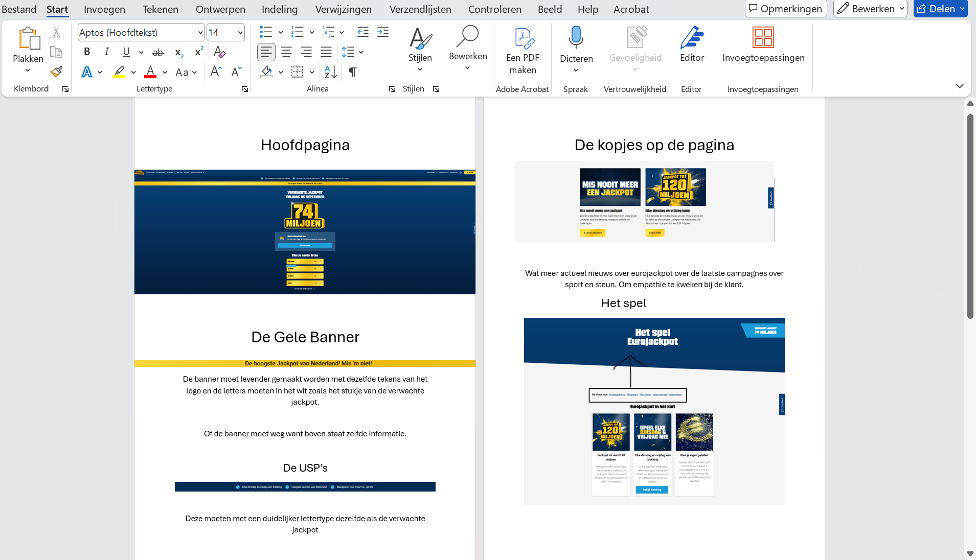This screenshot has width=976, height=560.
Task: Toggle italic formatting
Action: 106,52
